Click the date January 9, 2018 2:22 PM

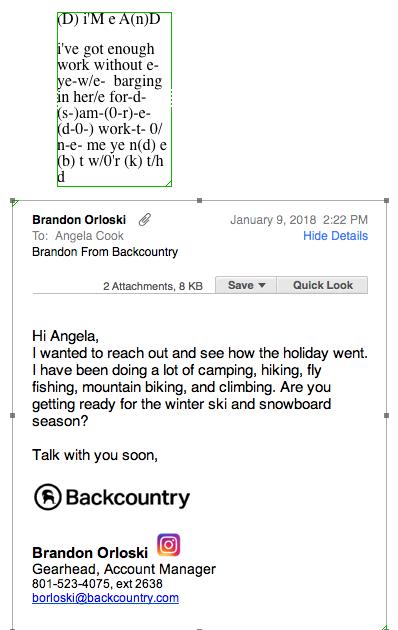pos(299,220)
